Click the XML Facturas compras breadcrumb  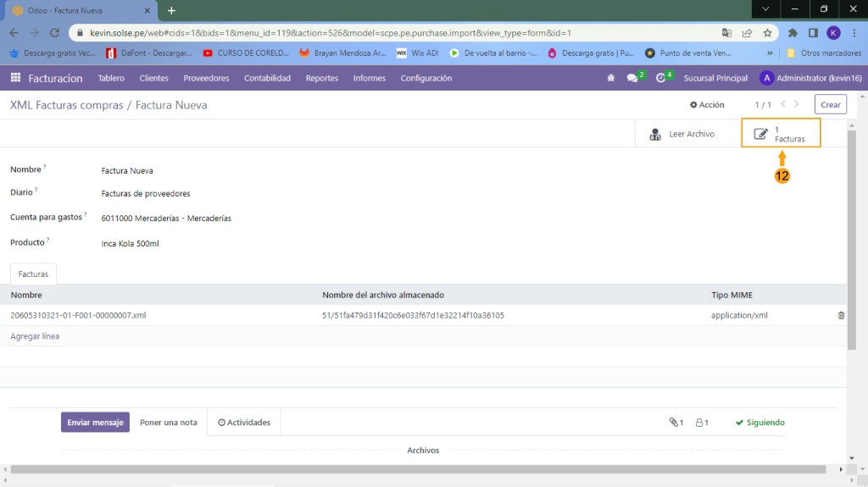coord(66,105)
